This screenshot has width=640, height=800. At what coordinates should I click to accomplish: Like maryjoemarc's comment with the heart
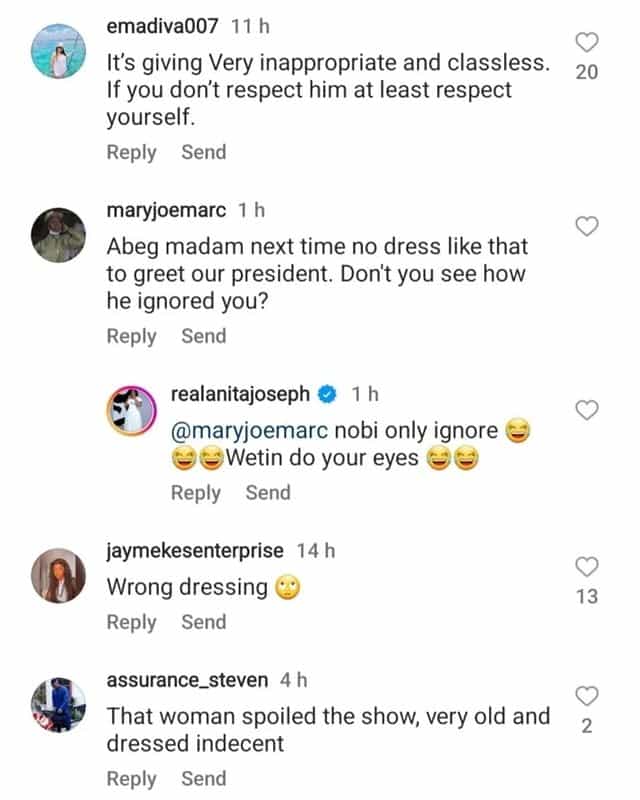588,227
